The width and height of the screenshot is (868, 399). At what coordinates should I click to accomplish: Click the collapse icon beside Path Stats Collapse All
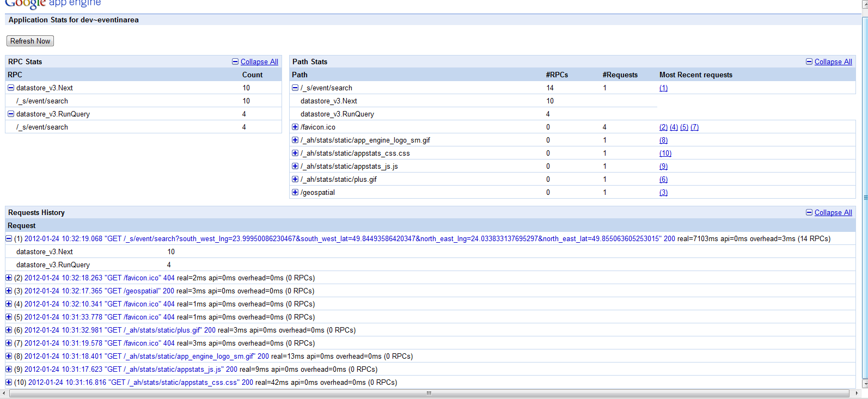click(809, 62)
